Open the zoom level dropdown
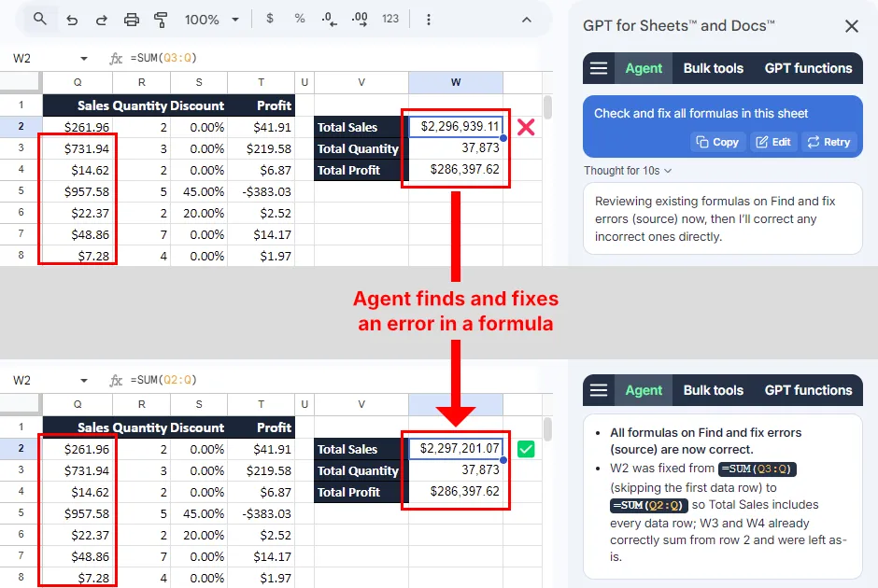The height and width of the screenshot is (588, 878). (x=210, y=20)
